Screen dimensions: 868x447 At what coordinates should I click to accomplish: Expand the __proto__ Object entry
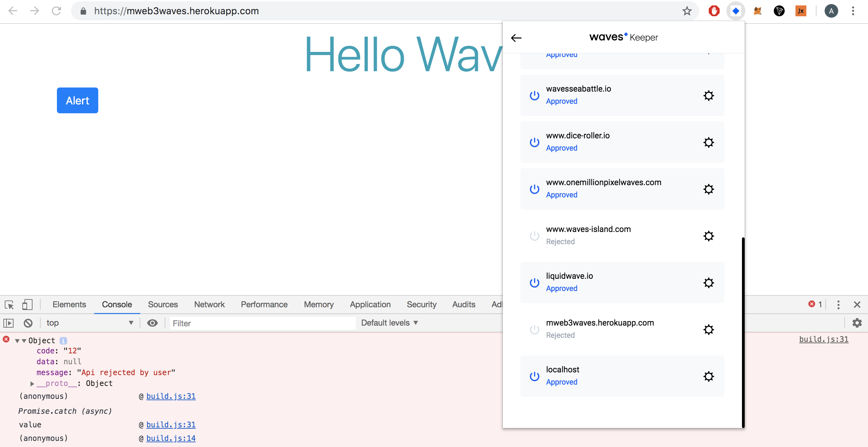coord(32,384)
